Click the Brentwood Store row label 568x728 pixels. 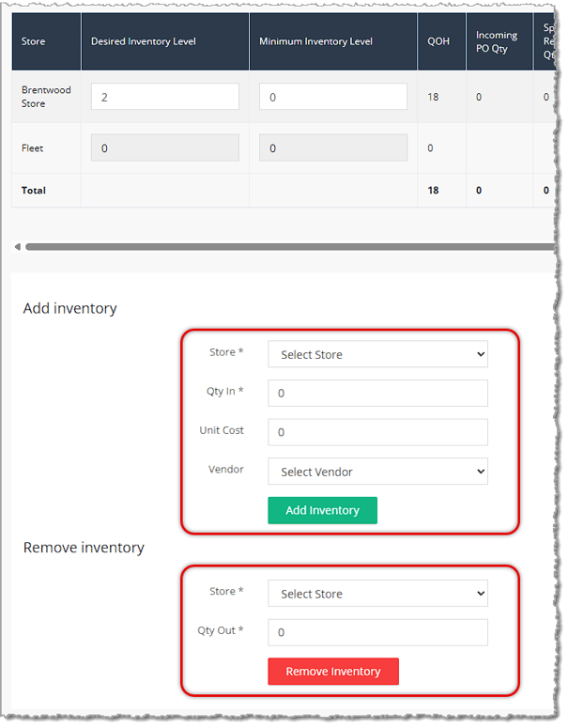(46, 97)
